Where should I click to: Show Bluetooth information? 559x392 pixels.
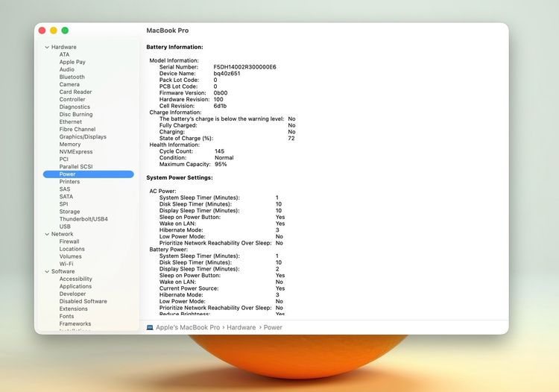coord(72,77)
